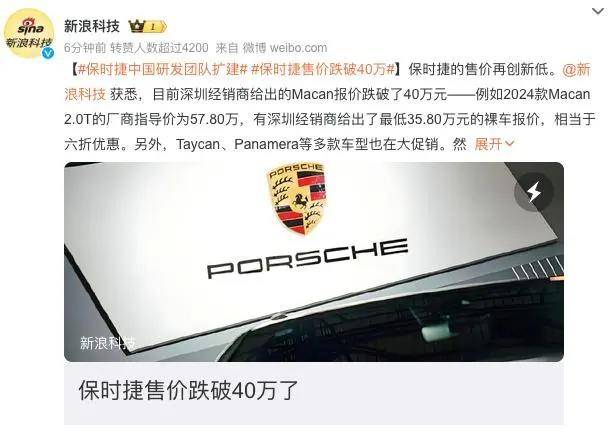Open the 新浪科技 account name link
This screenshot has height=433, width=610.
tap(92, 26)
